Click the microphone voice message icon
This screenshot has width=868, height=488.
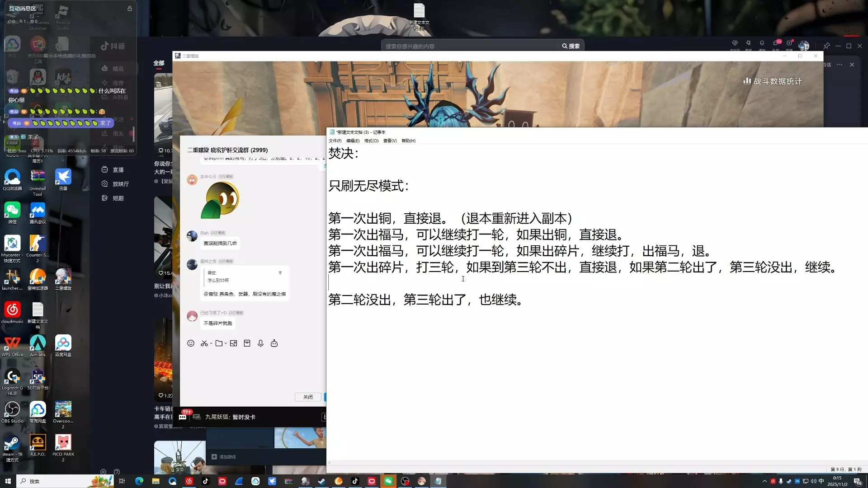pyautogui.click(x=260, y=343)
